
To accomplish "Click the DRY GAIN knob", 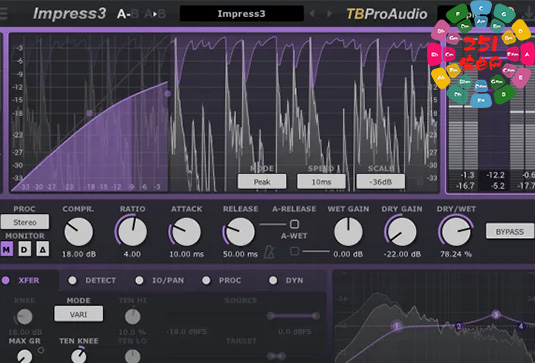I will (x=402, y=232).
